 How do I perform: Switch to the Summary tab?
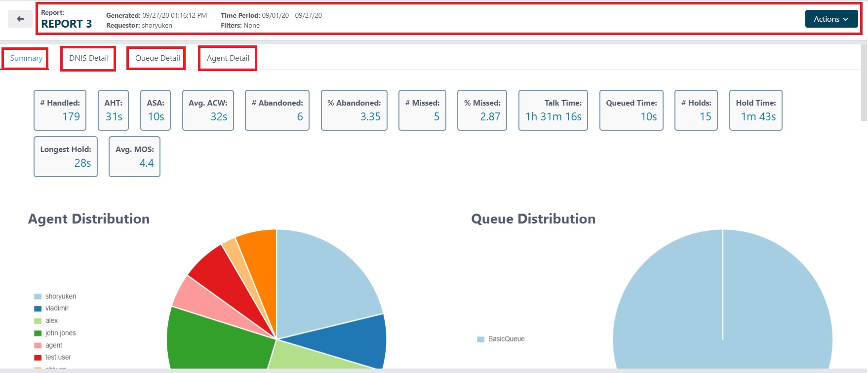[26, 58]
